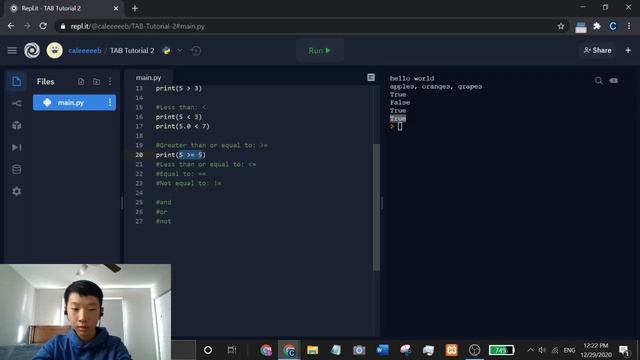Open the Files sidebar panel
This screenshot has width=640, height=360.
click(x=16, y=81)
